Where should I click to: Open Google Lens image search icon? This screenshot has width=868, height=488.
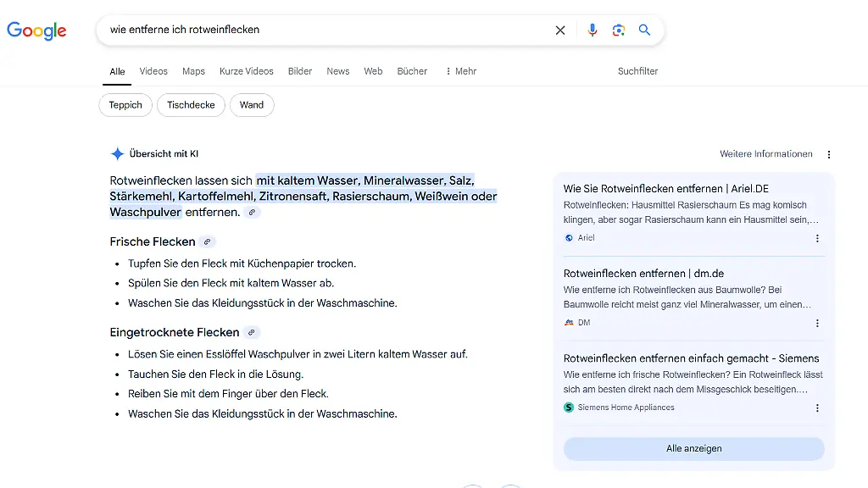[619, 30]
